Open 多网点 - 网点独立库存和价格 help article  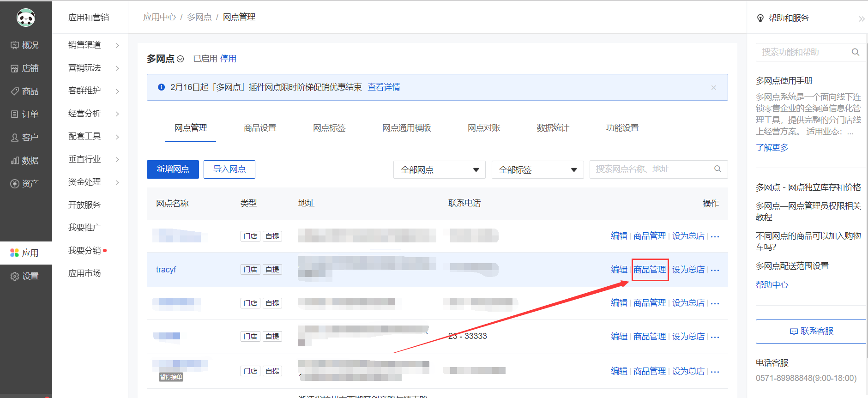point(808,187)
